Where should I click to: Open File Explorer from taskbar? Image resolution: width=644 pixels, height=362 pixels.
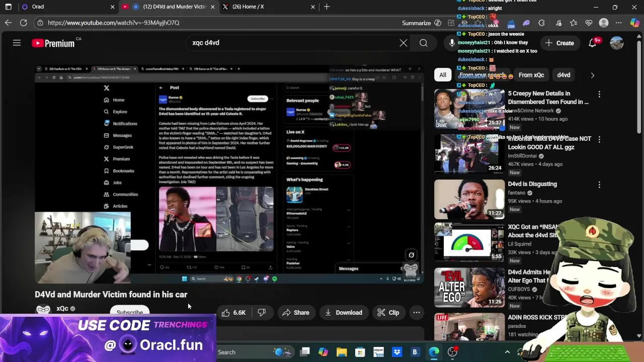click(x=342, y=352)
